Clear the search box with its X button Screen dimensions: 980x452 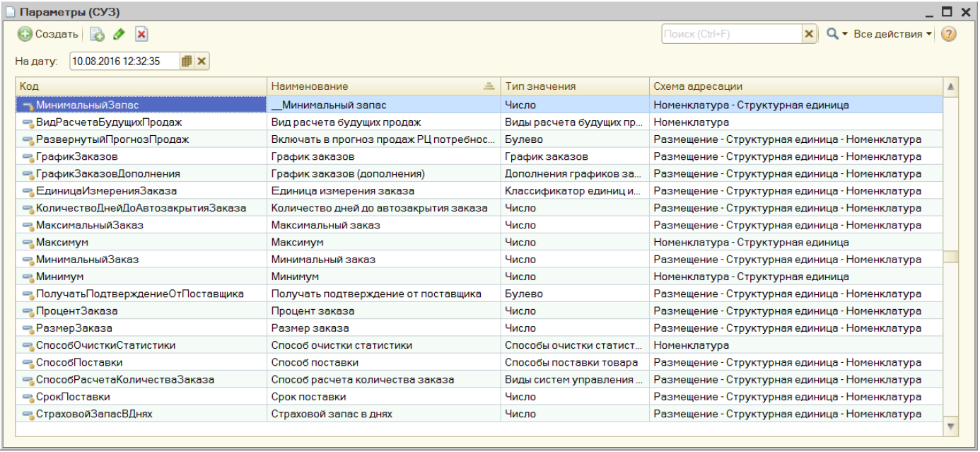tap(810, 34)
